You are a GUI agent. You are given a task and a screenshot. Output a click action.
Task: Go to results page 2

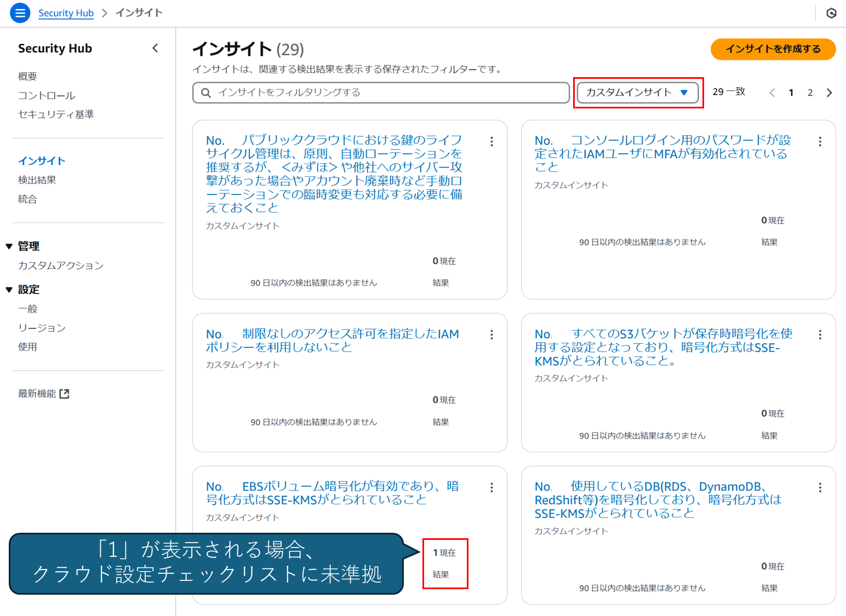(x=810, y=92)
